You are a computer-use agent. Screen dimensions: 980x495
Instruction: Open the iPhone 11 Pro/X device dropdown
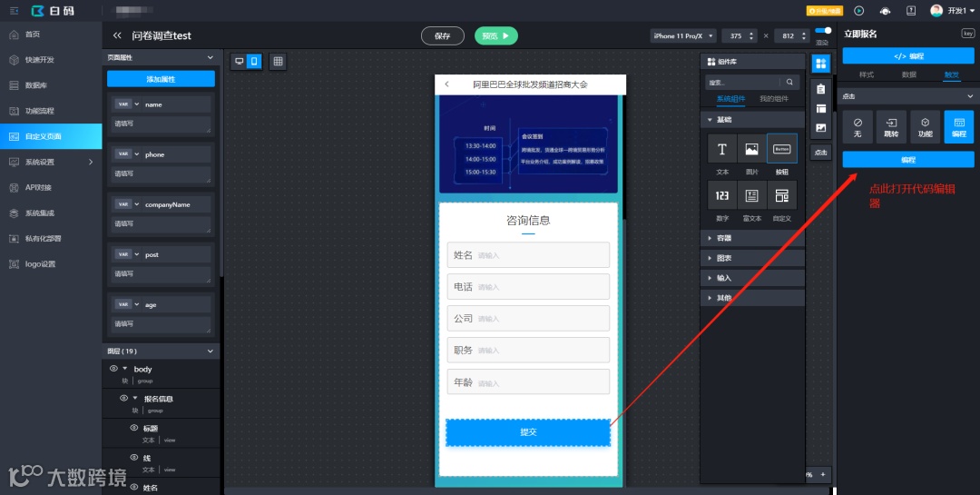click(683, 36)
